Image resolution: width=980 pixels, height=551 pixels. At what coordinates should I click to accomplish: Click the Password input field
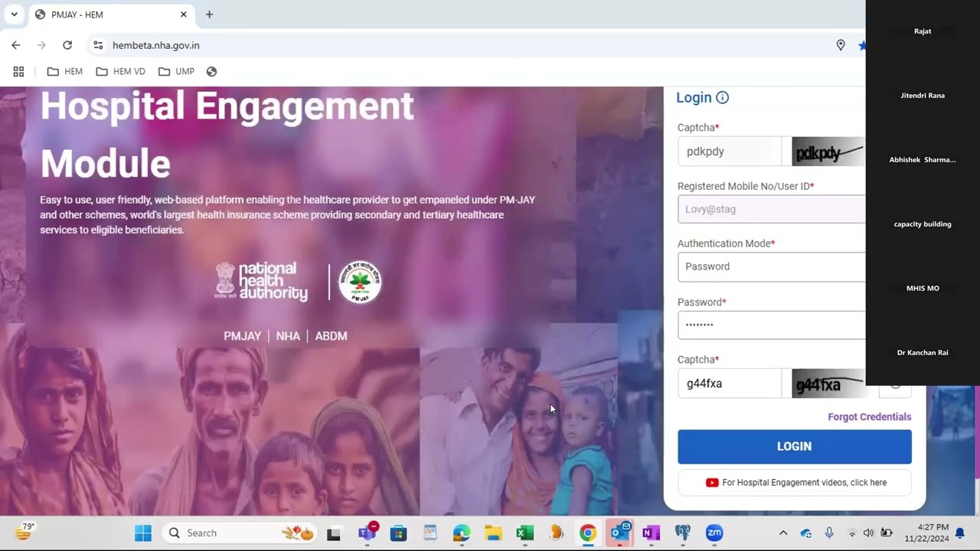click(x=772, y=325)
